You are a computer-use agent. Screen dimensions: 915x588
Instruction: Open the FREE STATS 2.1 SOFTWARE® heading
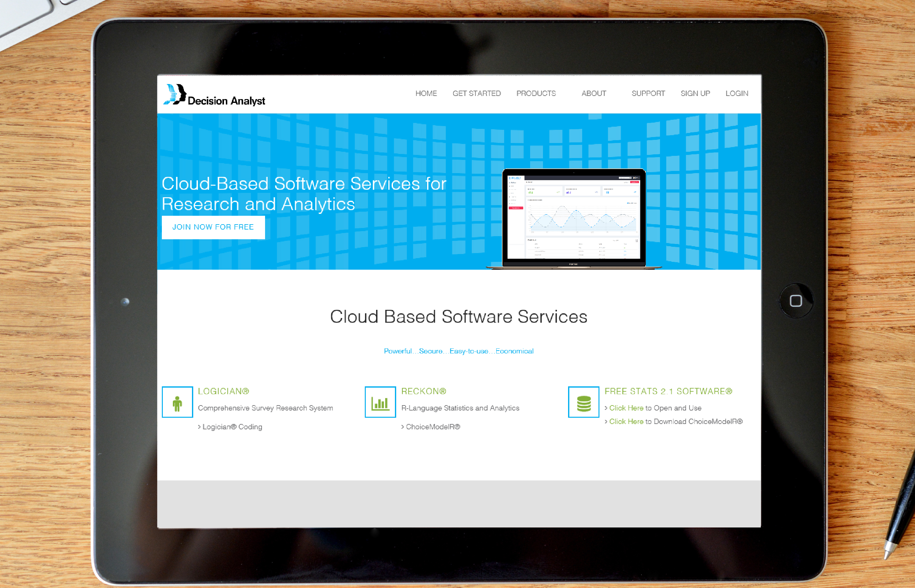(x=668, y=391)
